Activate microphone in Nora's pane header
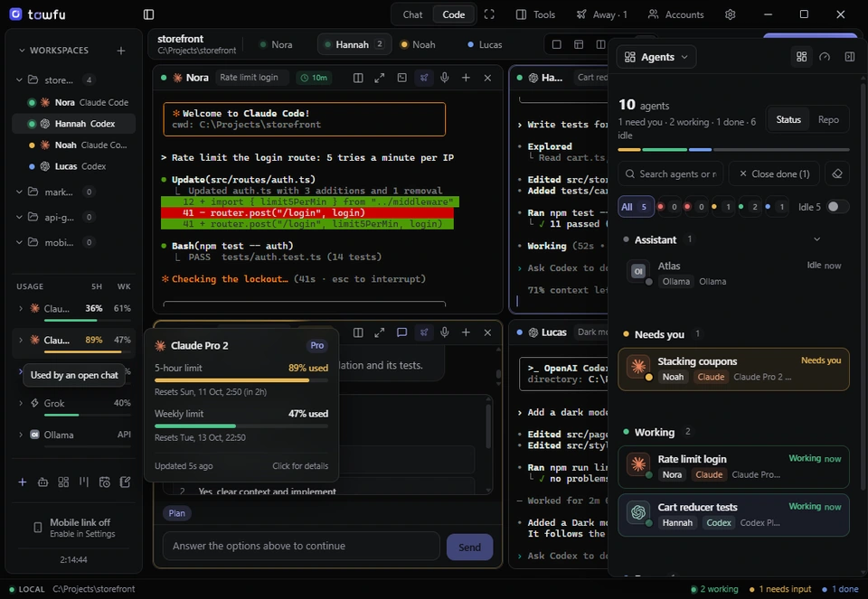The height and width of the screenshot is (599, 868). click(x=445, y=78)
